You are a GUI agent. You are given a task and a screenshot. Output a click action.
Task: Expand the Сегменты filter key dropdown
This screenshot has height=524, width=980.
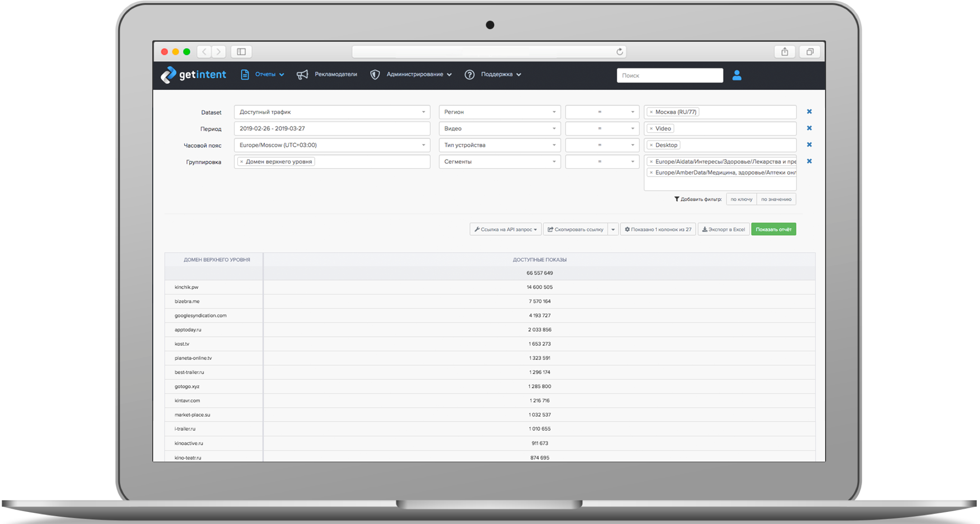point(499,162)
